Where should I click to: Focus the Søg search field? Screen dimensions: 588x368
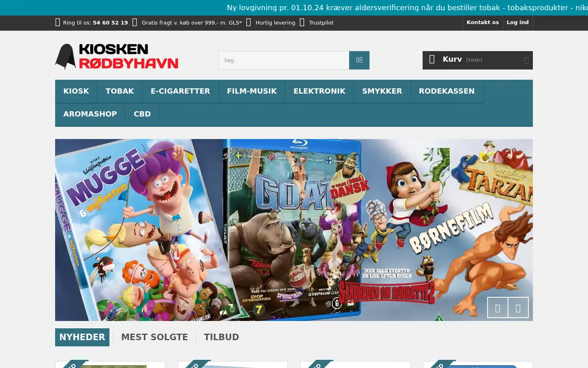pos(284,60)
